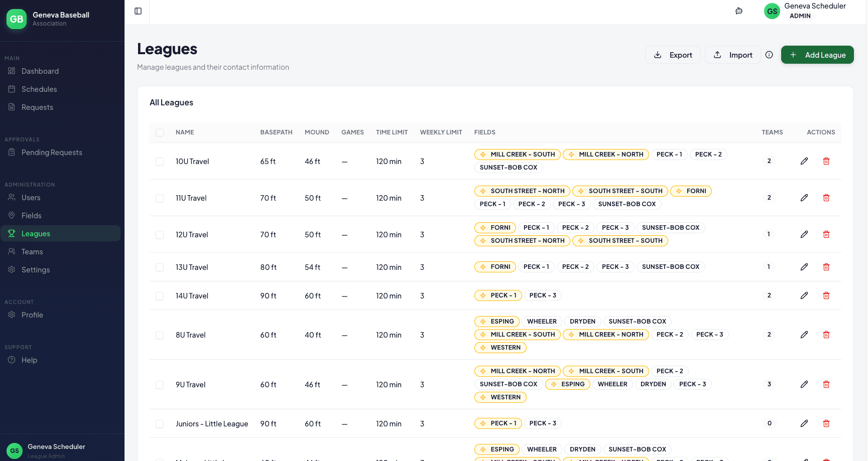Open Settings via the gear icon

click(x=35, y=269)
